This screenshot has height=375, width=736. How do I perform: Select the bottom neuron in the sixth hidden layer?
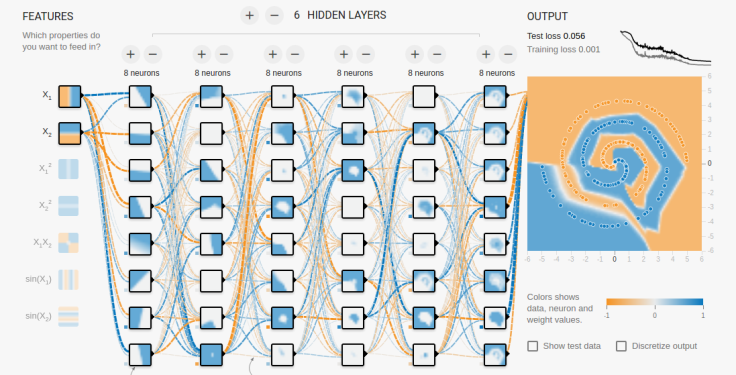point(495,355)
